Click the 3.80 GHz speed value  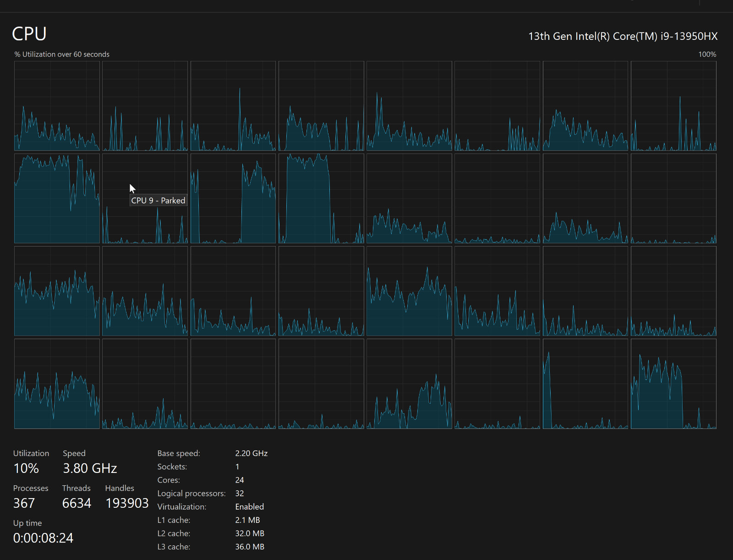coord(90,468)
